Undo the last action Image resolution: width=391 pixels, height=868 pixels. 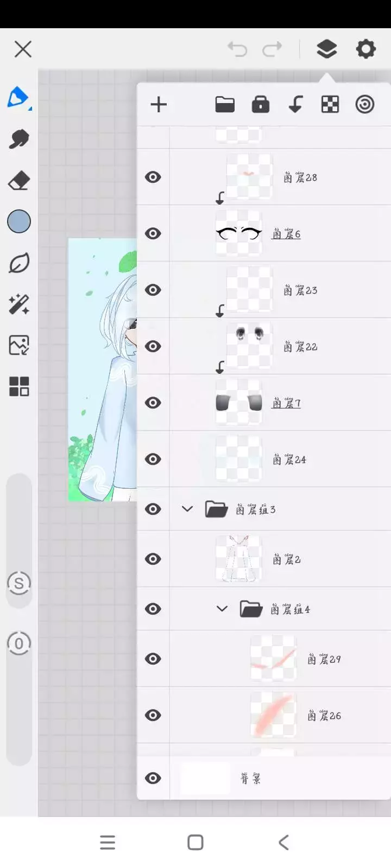(x=237, y=49)
